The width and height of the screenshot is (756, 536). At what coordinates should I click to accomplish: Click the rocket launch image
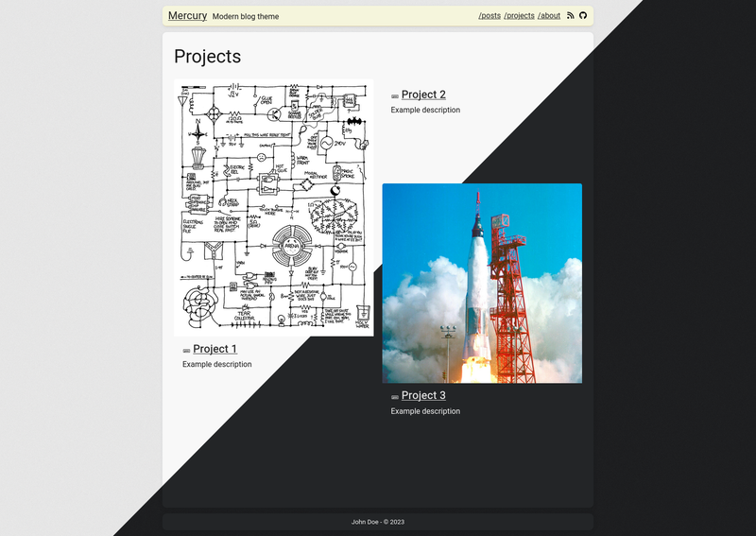[482, 284]
